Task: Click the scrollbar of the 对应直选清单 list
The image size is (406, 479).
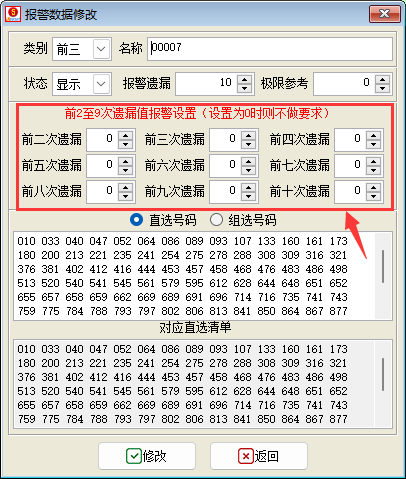Action: pyautogui.click(x=383, y=383)
